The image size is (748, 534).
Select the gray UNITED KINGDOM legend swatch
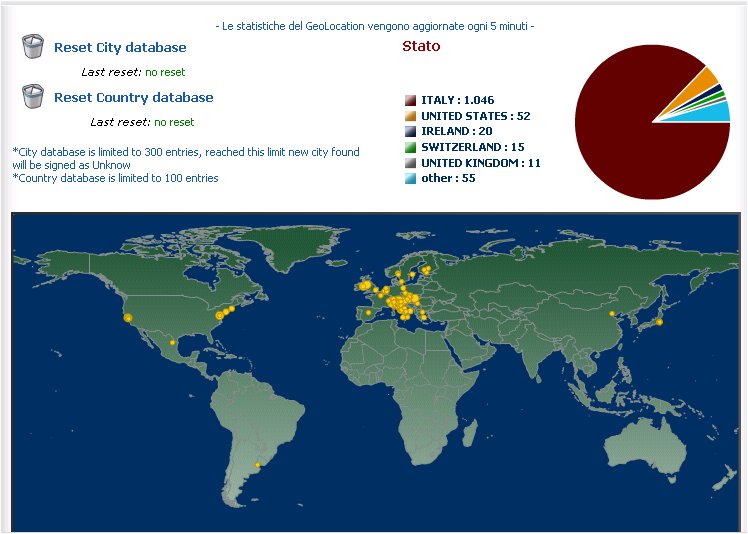coord(410,163)
